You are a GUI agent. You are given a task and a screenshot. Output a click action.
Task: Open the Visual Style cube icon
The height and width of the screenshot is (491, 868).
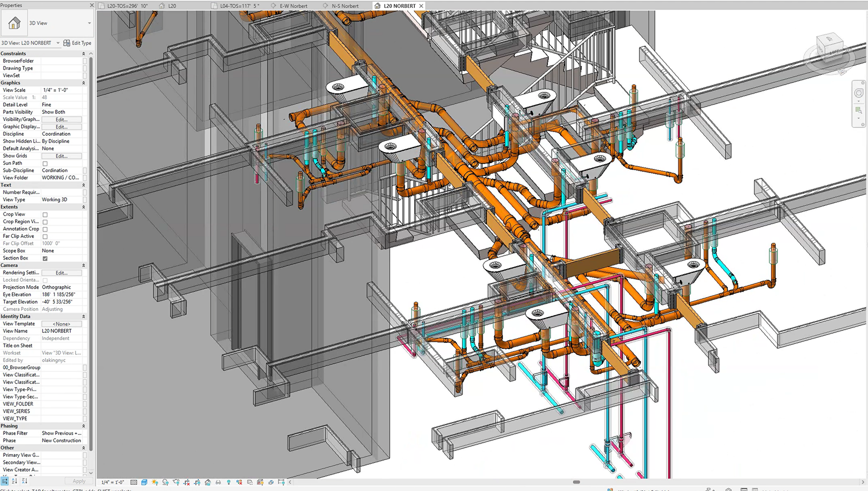coord(144,482)
